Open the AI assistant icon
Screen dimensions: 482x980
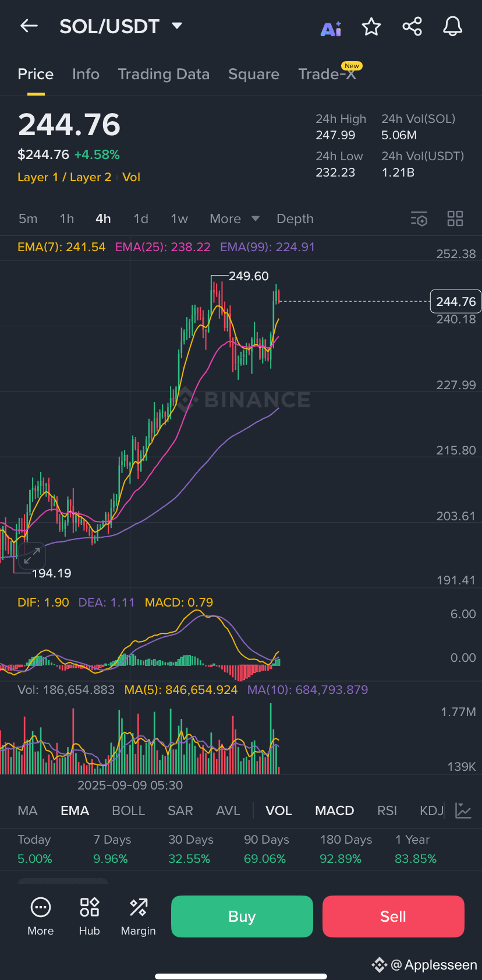[331, 28]
